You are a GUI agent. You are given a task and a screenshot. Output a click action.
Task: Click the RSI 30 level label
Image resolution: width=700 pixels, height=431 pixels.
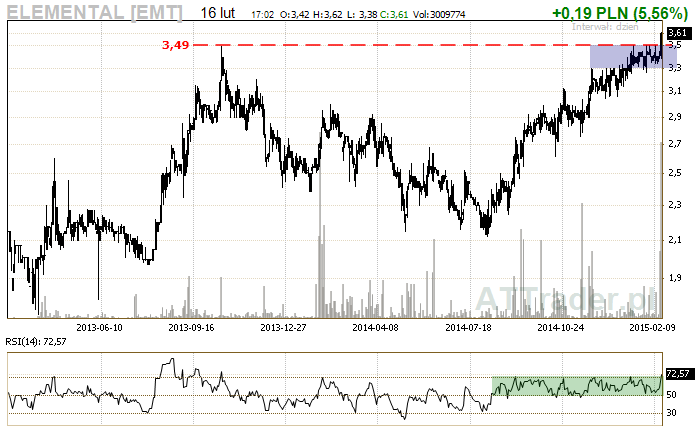(671, 413)
